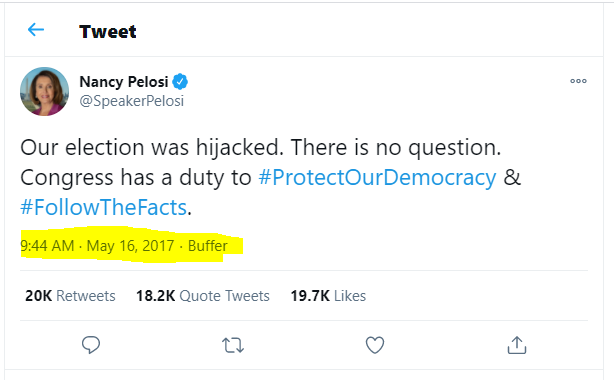The width and height of the screenshot is (614, 380).
Task: Click the May 16, 2017 date
Action: pos(130,246)
